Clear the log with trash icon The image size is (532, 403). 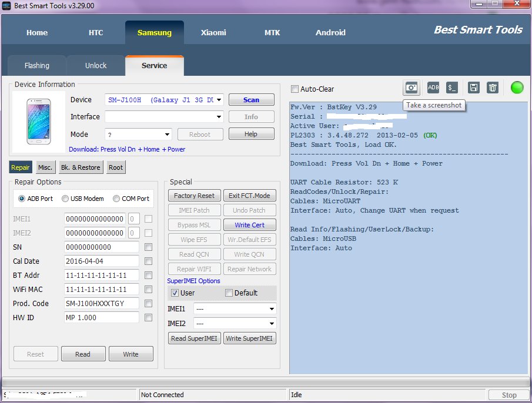(x=493, y=88)
